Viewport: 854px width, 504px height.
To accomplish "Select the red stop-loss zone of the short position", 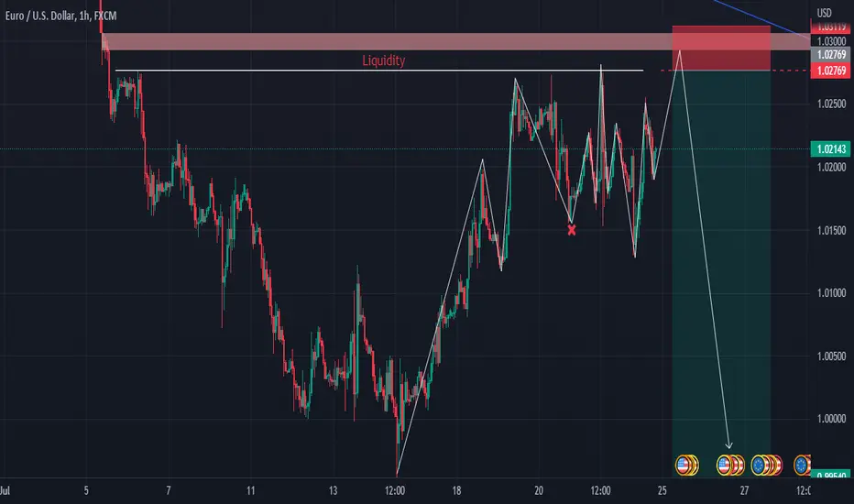I will tap(721, 48).
